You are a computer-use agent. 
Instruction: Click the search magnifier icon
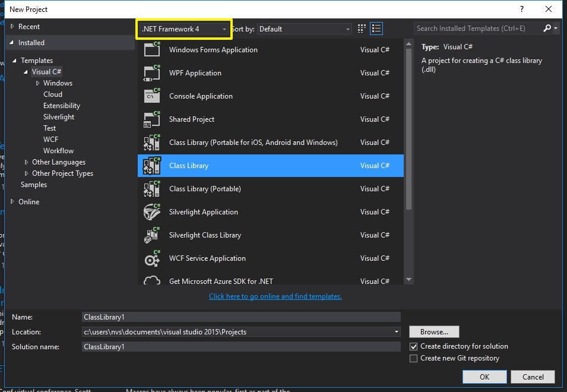click(x=547, y=28)
